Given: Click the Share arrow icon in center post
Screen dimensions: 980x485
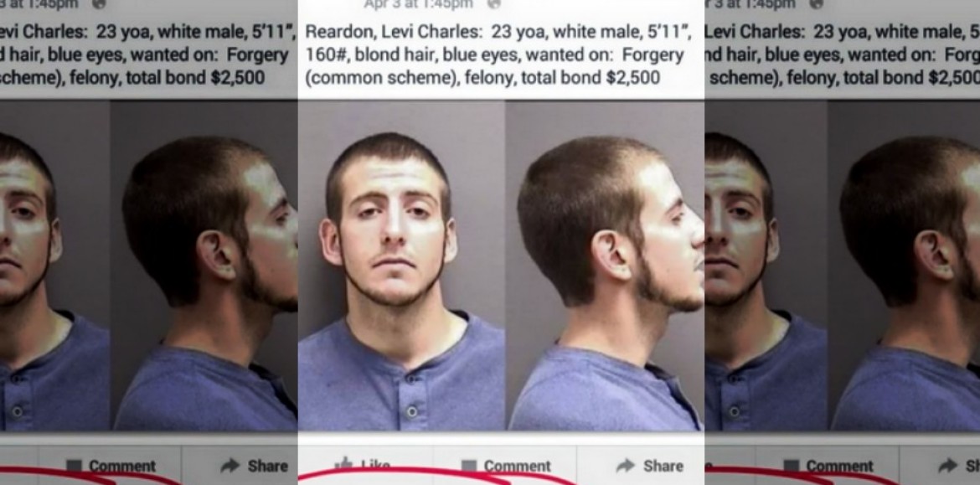Looking at the screenshot, I should [x=626, y=465].
